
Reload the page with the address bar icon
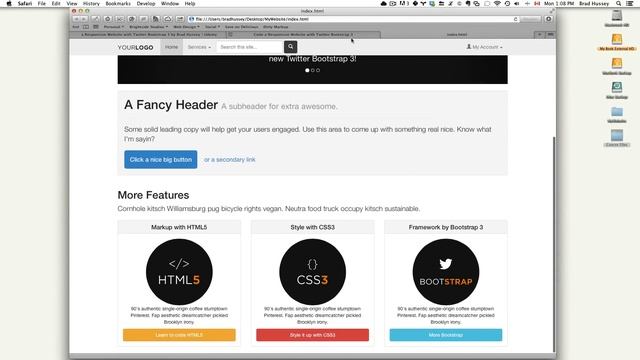point(516,19)
